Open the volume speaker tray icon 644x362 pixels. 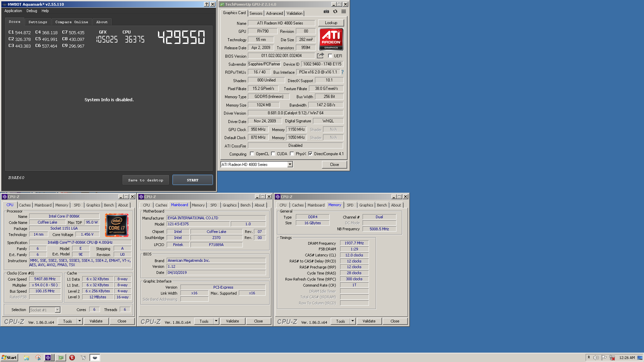596,358
